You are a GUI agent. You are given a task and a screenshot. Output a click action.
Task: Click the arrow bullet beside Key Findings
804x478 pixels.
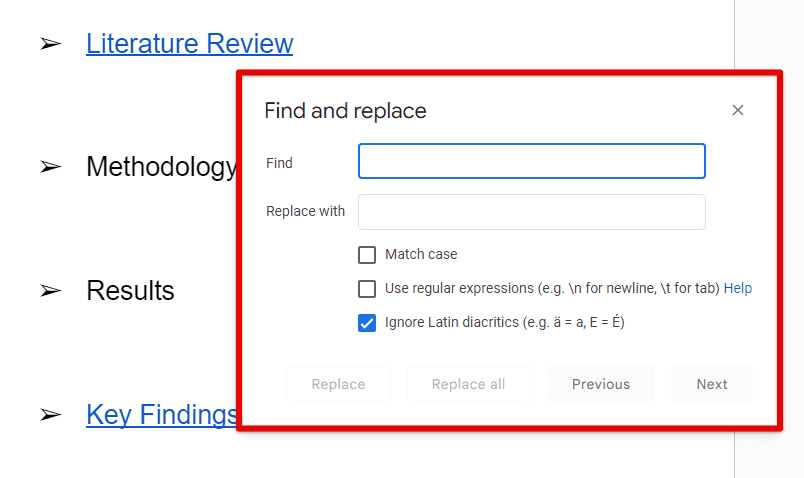pos(51,414)
